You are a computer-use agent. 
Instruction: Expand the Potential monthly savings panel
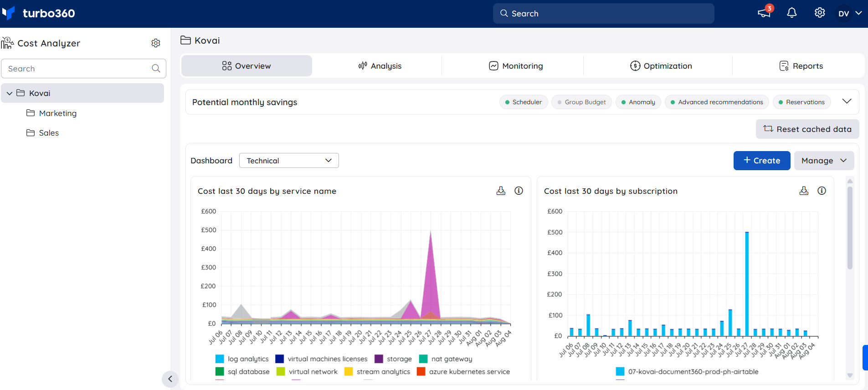(847, 101)
